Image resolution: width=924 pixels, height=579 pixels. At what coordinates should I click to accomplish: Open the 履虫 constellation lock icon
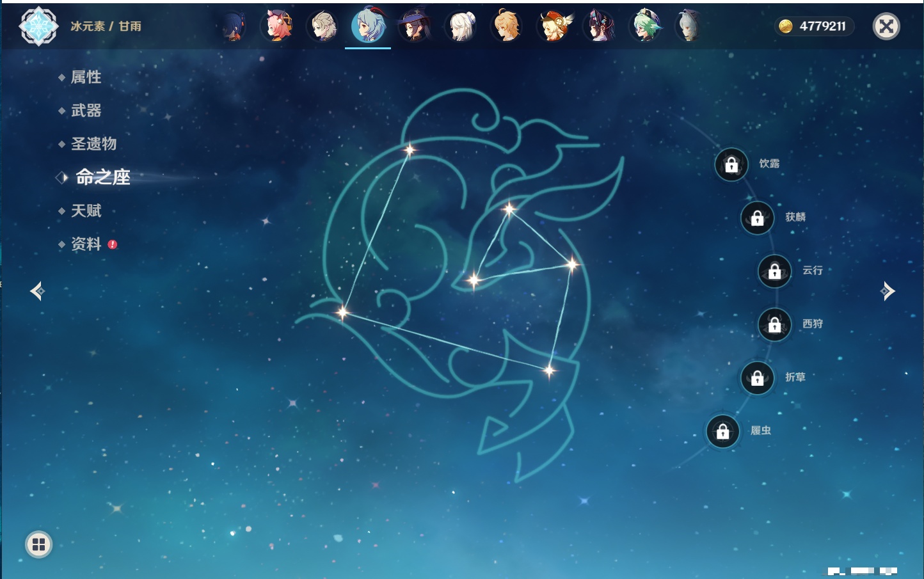tap(722, 432)
